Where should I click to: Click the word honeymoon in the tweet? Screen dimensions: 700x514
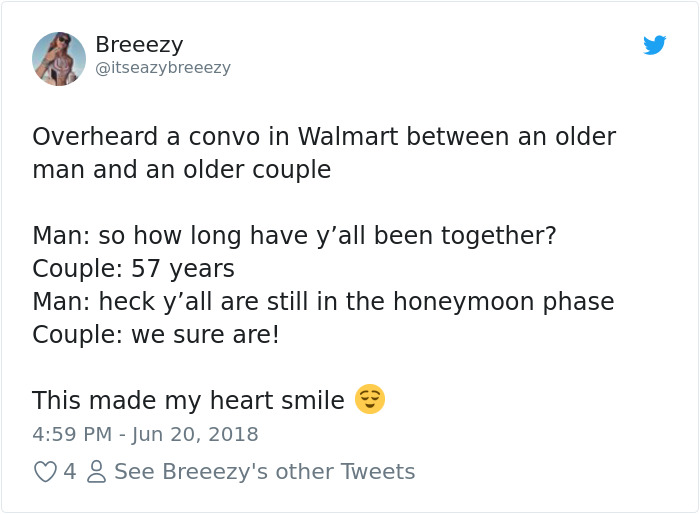click(x=463, y=302)
